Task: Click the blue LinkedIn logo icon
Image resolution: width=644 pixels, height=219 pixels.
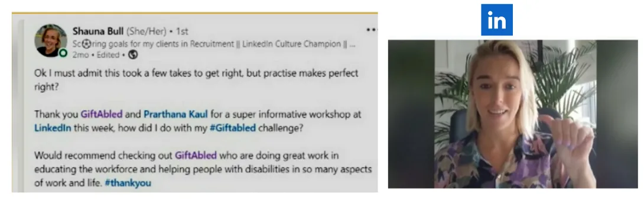Action: [x=496, y=20]
